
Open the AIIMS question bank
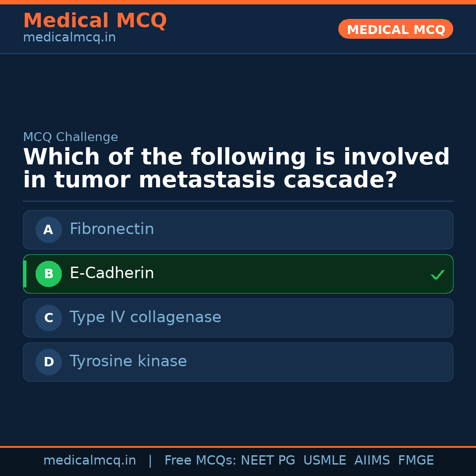coord(372,460)
